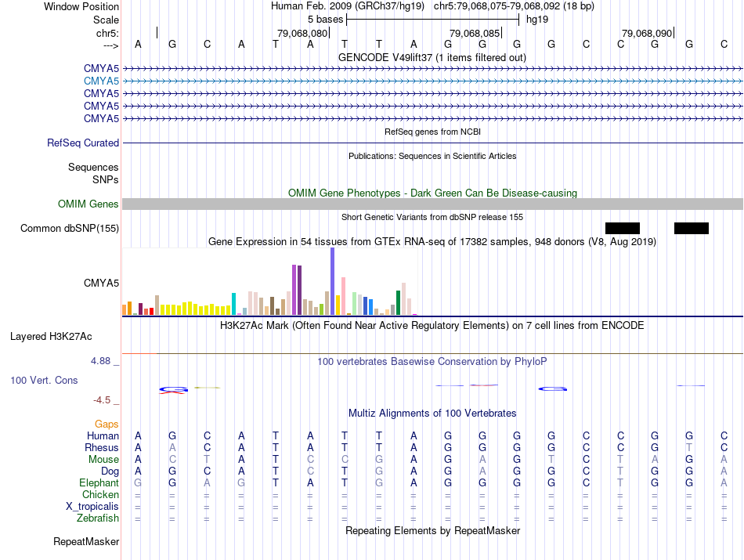Select the OMIM Genes track label
Image resolution: width=744 pixels, height=560 pixels.
(x=88, y=204)
